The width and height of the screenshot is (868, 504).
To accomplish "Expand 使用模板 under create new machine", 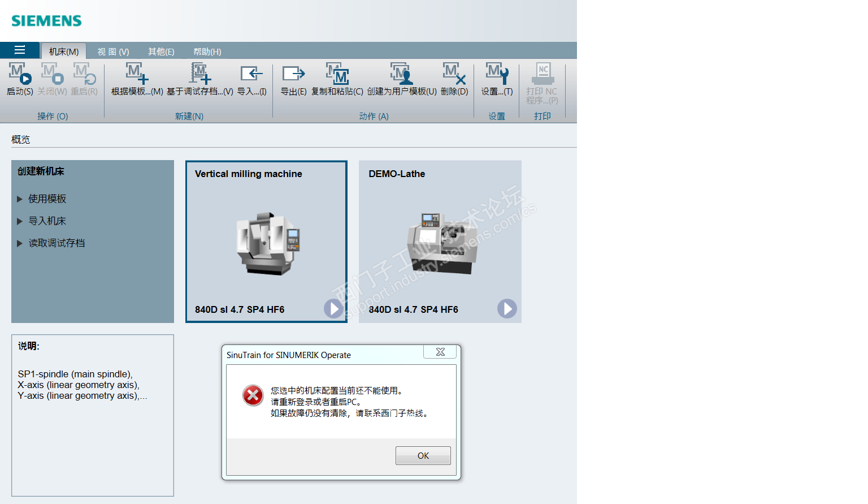I will [42, 199].
